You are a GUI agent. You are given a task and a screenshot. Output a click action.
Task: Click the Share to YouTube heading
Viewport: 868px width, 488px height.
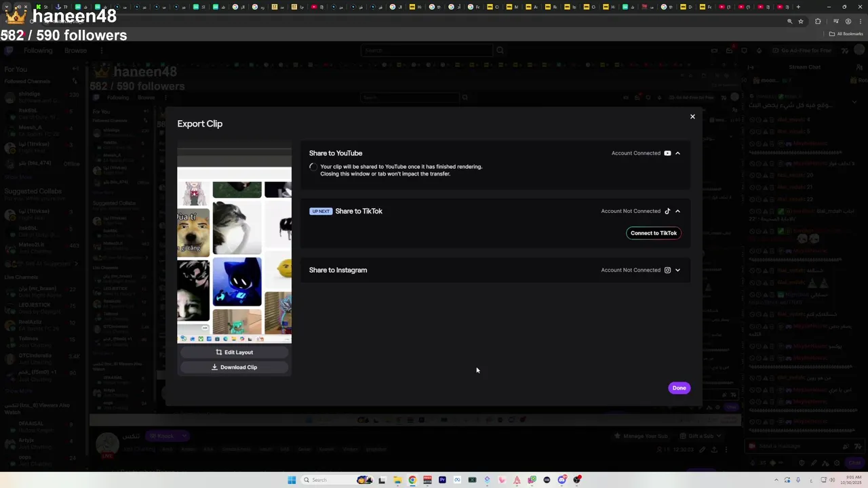point(336,153)
